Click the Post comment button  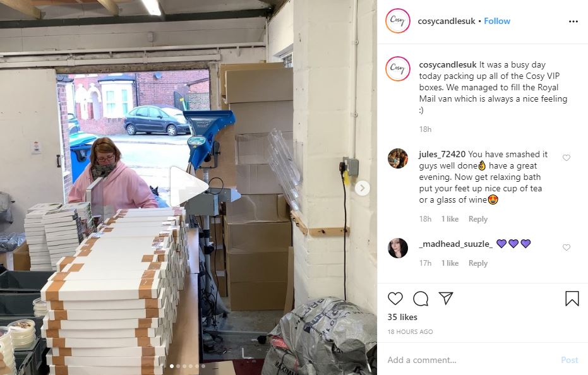tap(569, 360)
